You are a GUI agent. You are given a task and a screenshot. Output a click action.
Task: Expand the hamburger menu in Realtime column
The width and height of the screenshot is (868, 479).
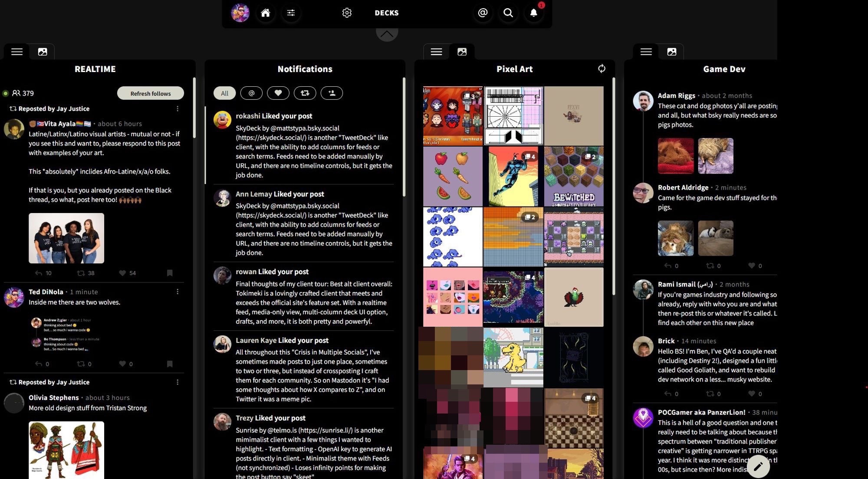(x=16, y=51)
